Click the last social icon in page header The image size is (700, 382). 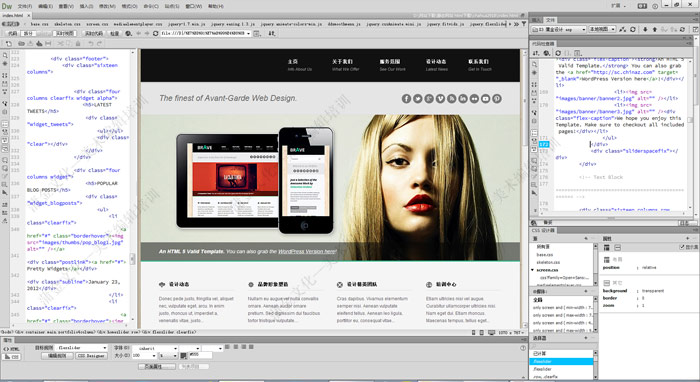coord(497,99)
